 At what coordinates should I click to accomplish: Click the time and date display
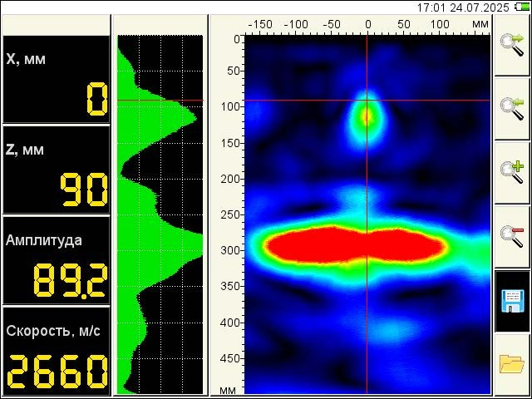pyautogui.click(x=463, y=7)
